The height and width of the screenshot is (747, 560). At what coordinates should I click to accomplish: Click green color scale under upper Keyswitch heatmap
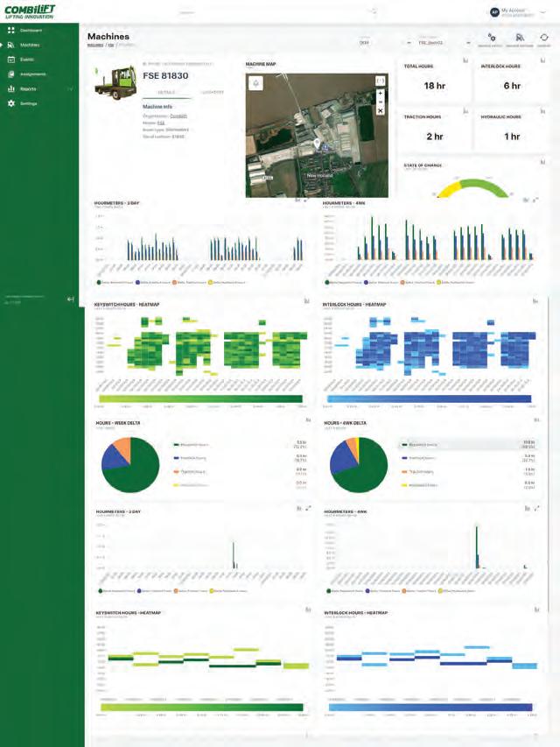pos(200,398)
